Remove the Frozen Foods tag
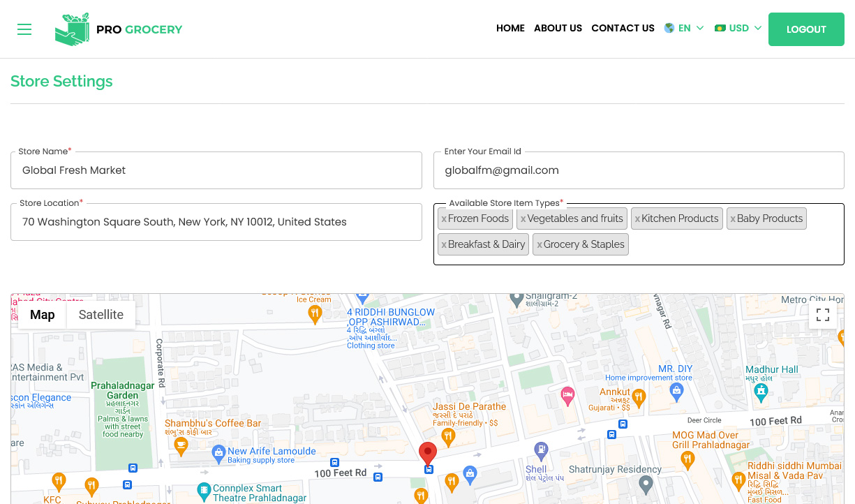Screen dimensions: 855x504 point(444,219)
